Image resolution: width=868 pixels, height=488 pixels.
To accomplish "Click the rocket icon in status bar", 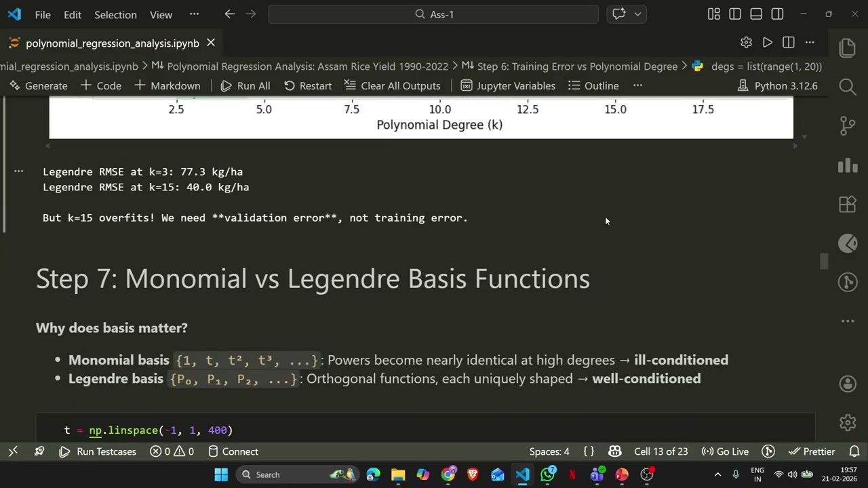I will pos(39,451).
